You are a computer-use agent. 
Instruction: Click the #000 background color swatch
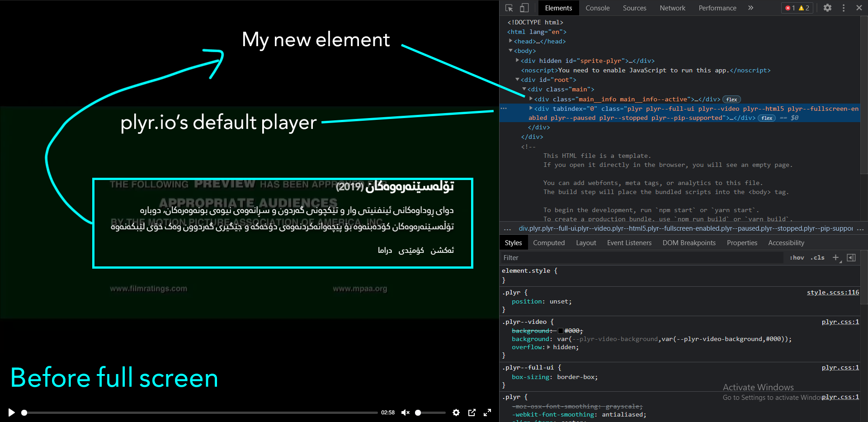[561, 331]
